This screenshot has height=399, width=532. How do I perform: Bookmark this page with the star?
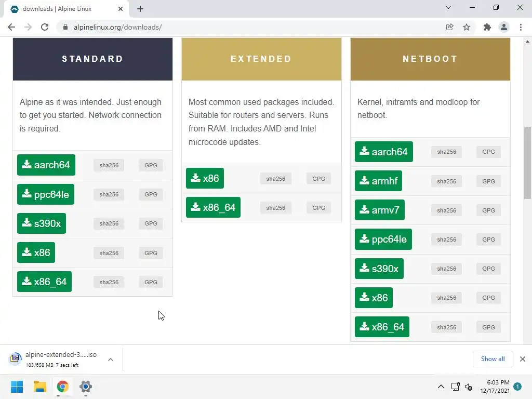click(x=467, y=27)
